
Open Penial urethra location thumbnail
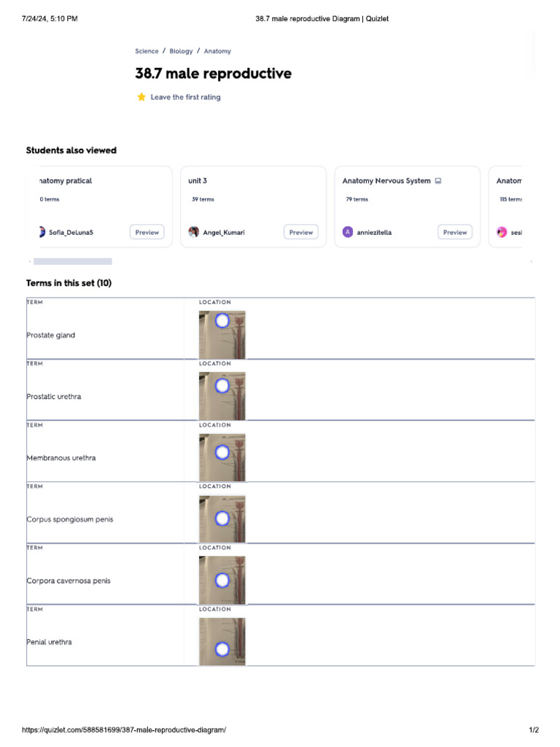click(222, 641)
